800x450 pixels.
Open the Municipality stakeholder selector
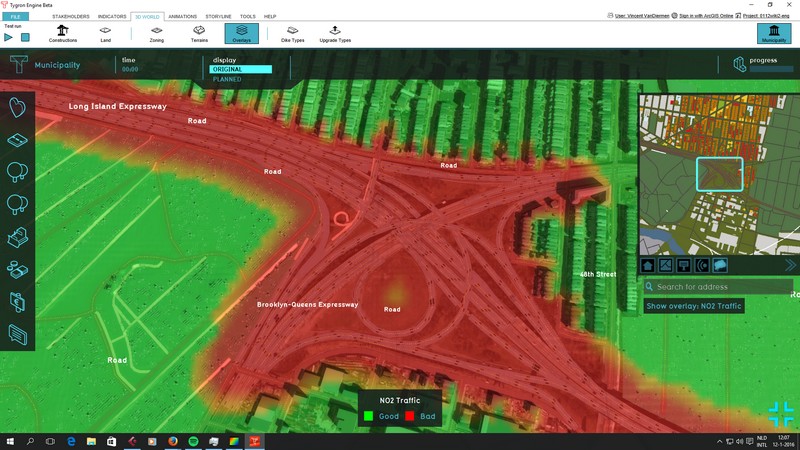(x=774, y=33)
